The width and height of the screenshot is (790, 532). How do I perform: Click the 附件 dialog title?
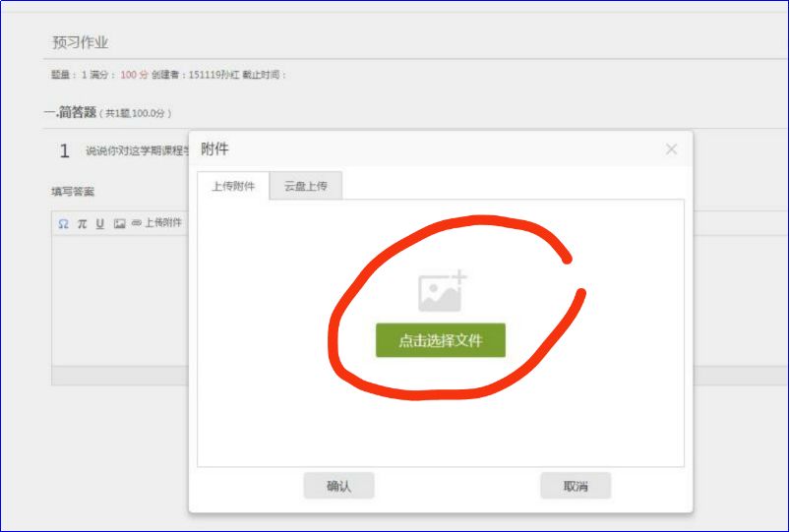pyautogui.click(x=214, y=149)
